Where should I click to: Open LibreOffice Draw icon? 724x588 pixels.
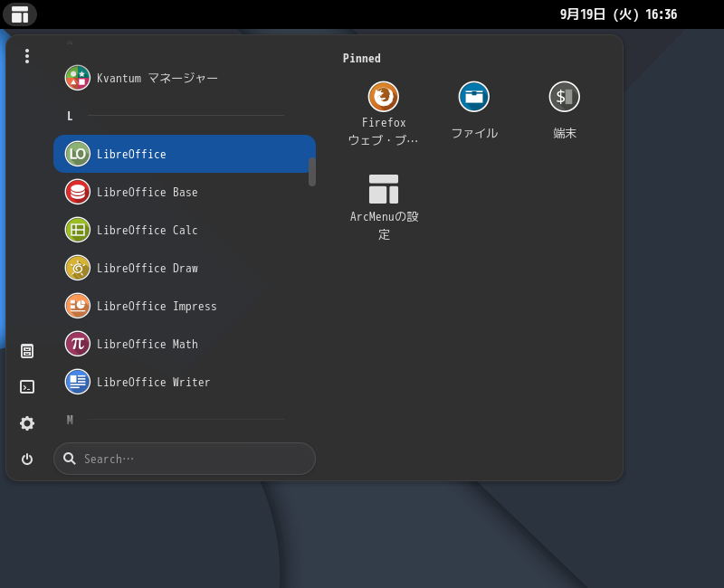pyautogui.click(x=78, y=268)
